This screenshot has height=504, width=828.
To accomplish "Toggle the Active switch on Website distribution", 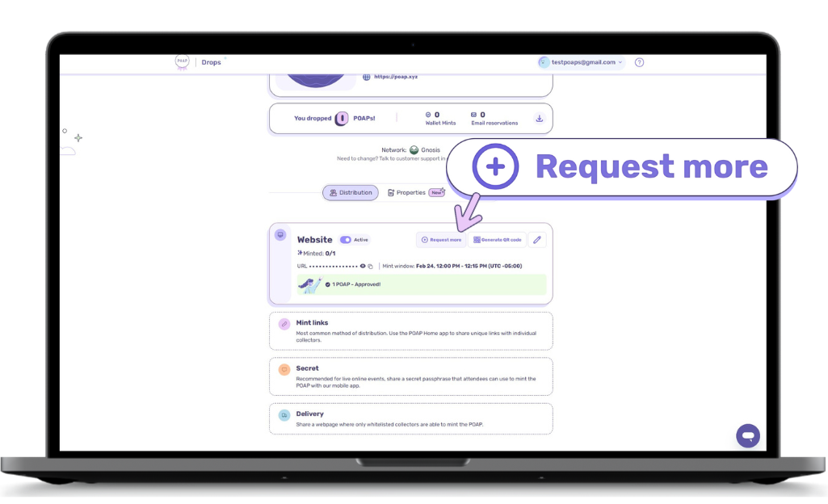I will coord(344,239).
